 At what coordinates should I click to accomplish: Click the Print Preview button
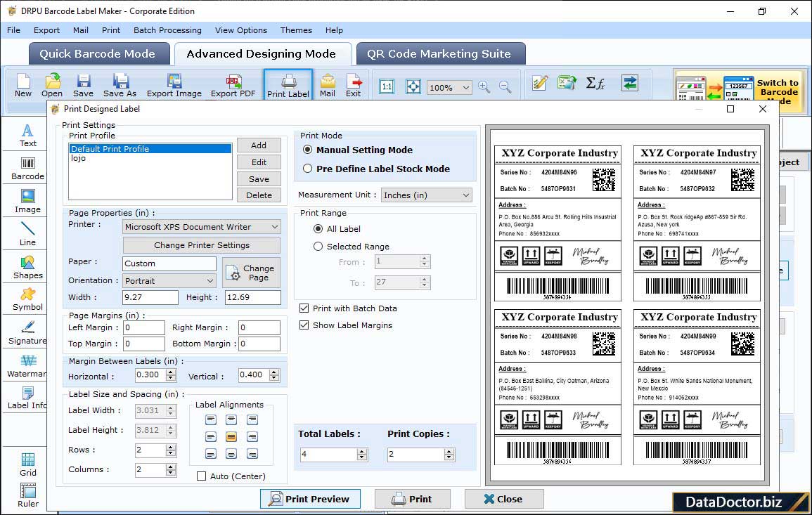(x=310, y=499)
